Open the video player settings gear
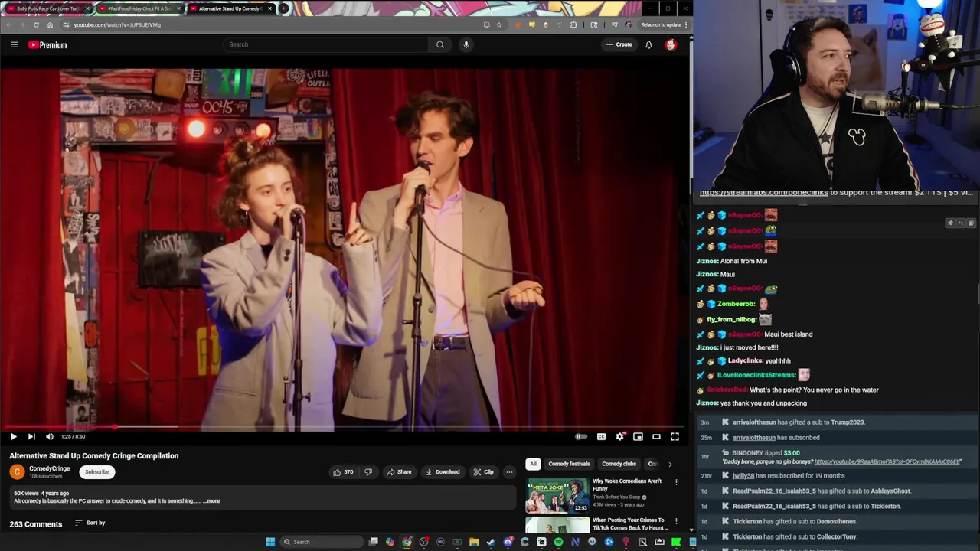 (619, 436)
